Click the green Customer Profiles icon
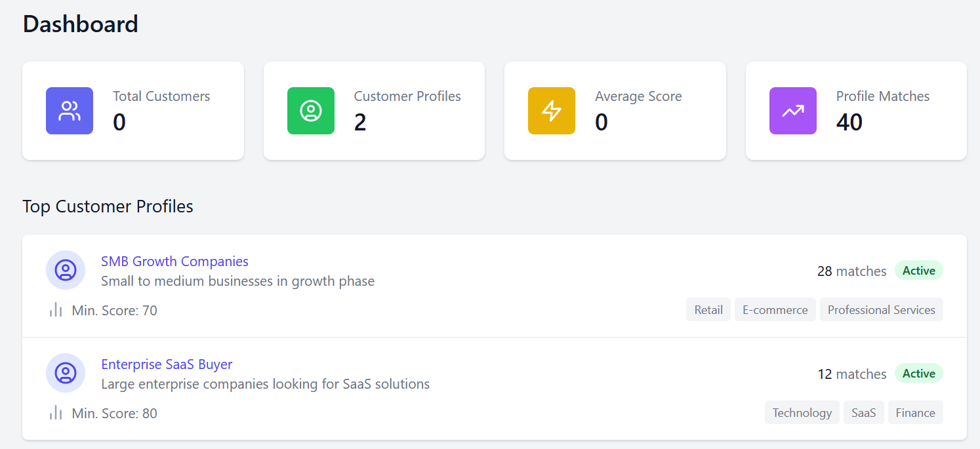 (x=311, y=111)
